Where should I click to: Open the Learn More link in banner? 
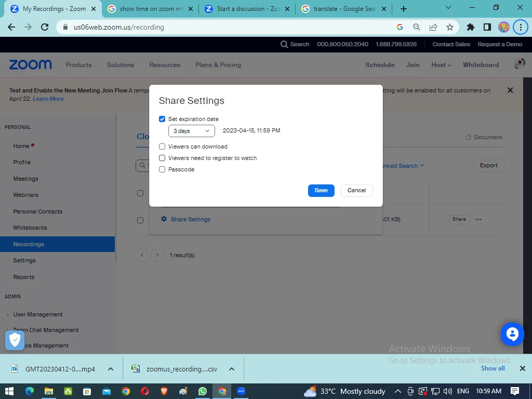[48, 99]
